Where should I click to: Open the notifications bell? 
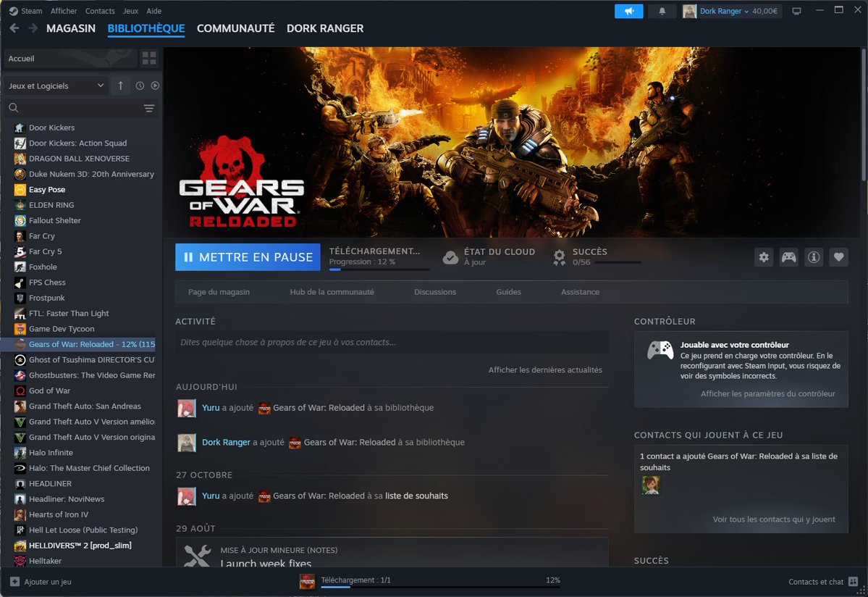click(662, 11)
